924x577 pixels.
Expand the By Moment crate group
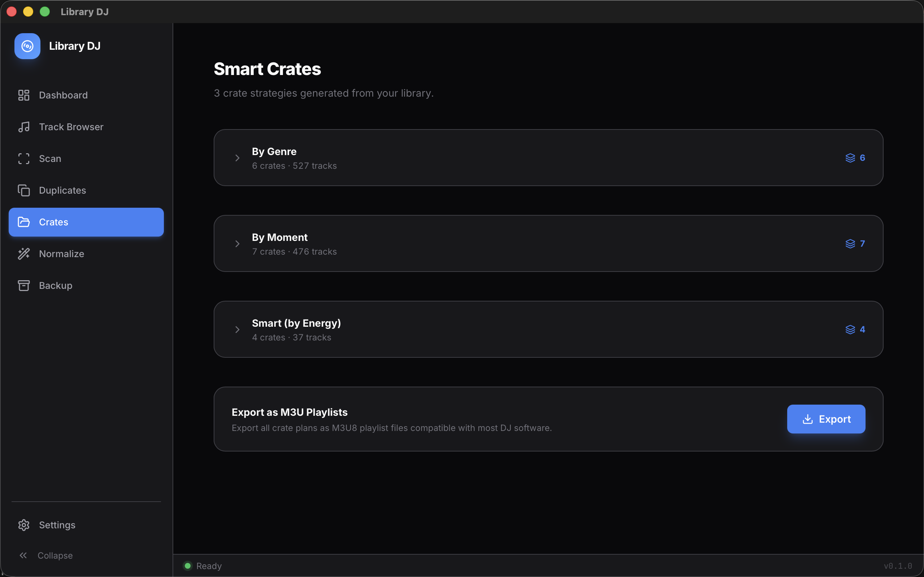(x=237, y=243)
